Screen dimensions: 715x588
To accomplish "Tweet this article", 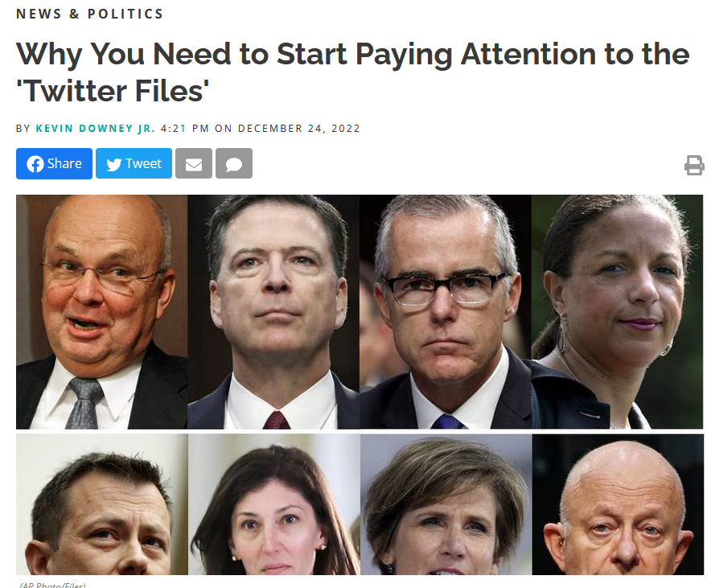I will pos(134,164).
